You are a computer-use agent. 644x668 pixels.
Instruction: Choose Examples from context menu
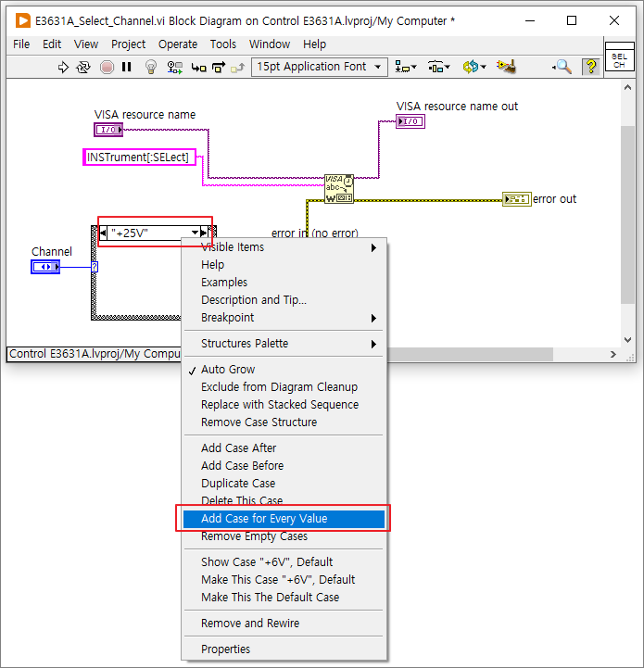click(284, 283)
